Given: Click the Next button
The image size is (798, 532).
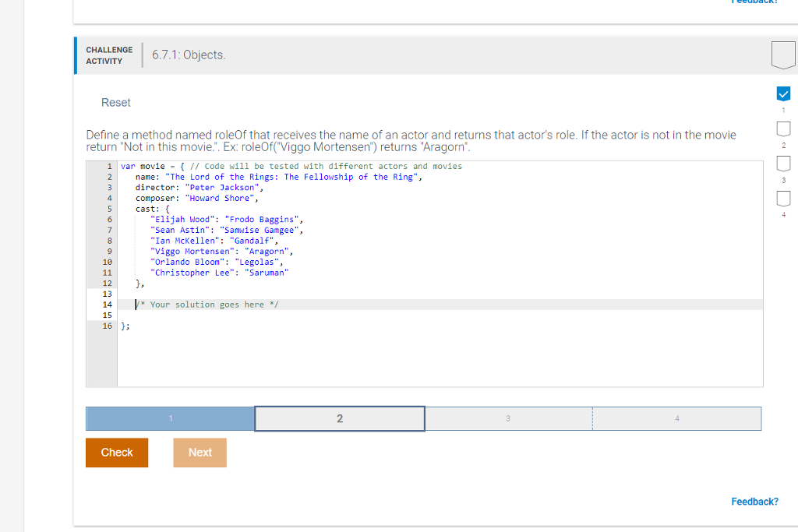Looking at the screenshot, I should [199, 452].
